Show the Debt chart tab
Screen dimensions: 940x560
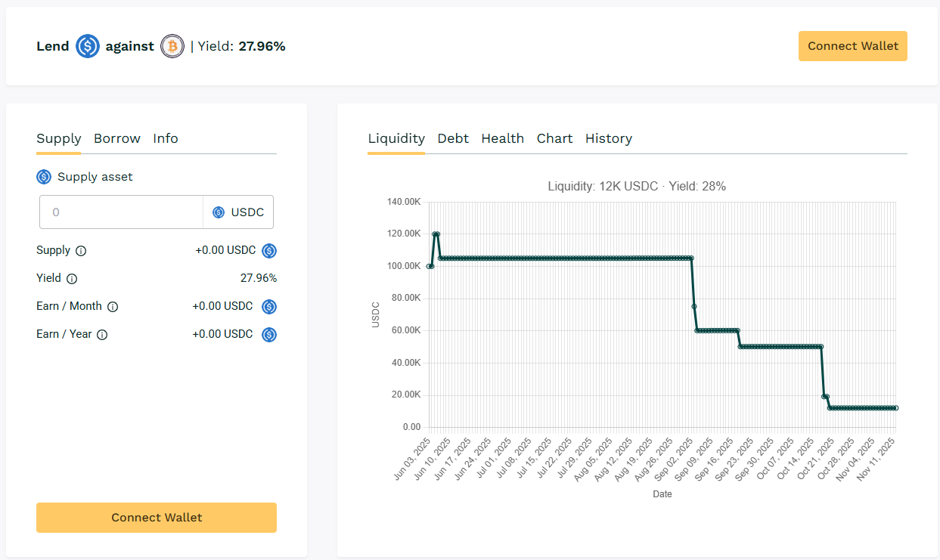(x=453, y=138)
